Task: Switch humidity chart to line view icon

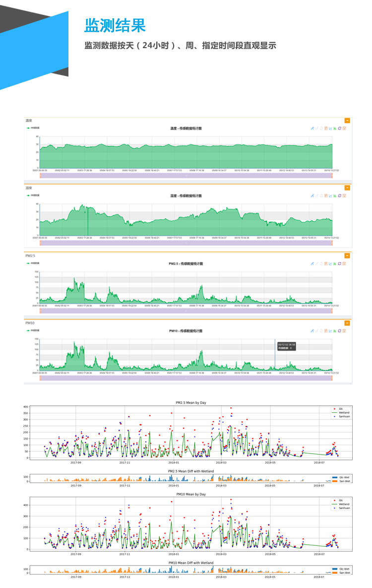Action: (330, 196)
